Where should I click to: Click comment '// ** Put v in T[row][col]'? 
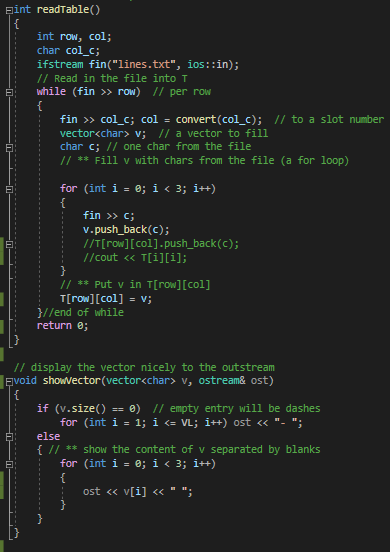coord(135,284)
